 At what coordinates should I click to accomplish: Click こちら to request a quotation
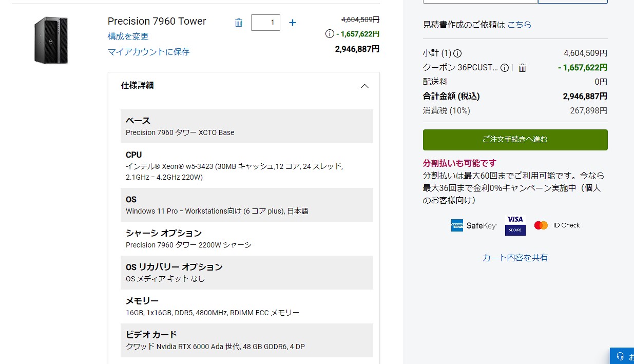[520, 24]
